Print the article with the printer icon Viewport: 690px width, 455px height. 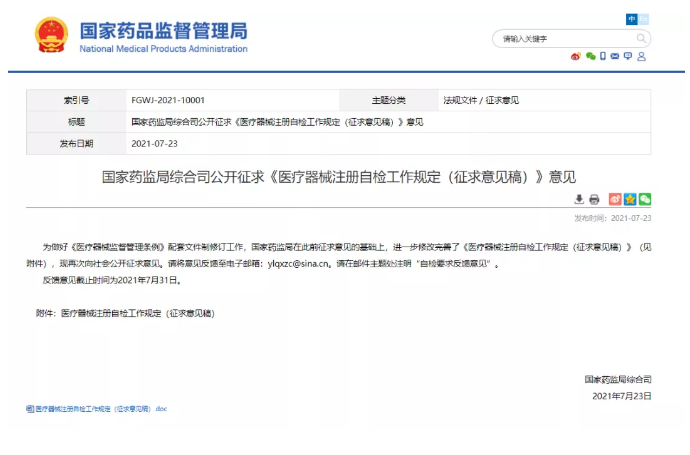click(594, 199)
